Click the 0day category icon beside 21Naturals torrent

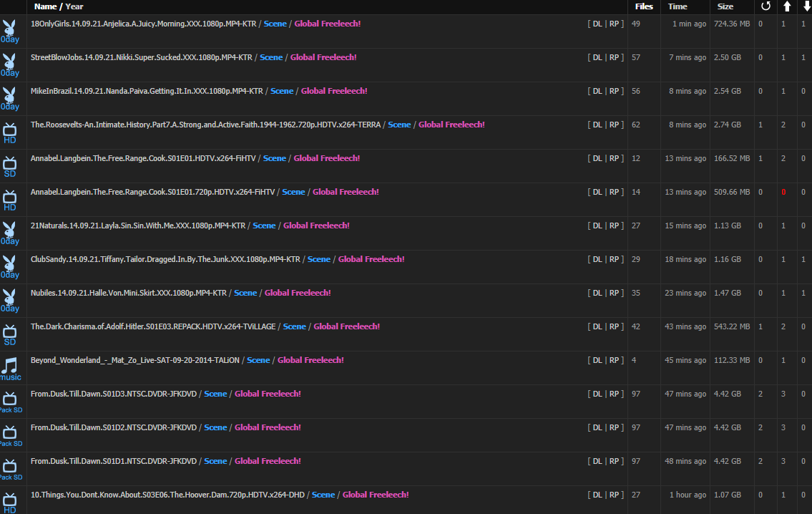coord(10,233)
